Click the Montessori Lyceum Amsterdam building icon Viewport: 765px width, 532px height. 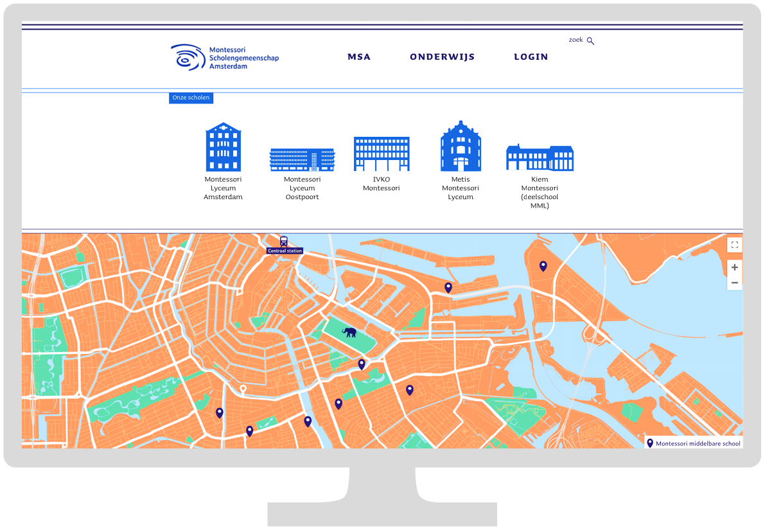click(224, 146)
